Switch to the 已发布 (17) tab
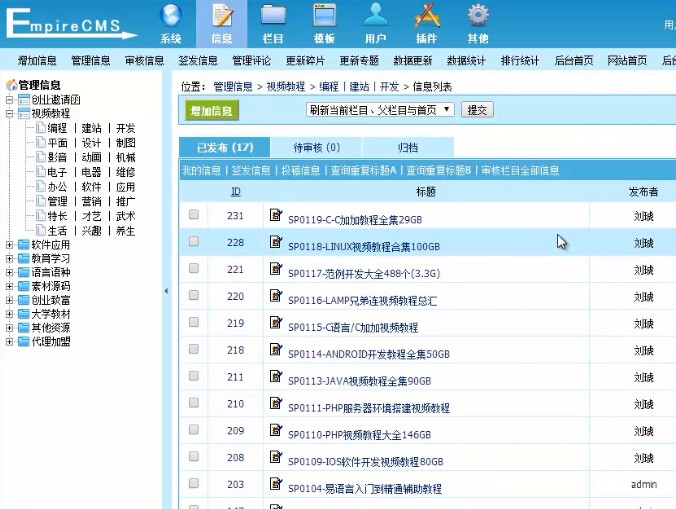Viewport: 676px width, 509px height. [x=225, y=147]
